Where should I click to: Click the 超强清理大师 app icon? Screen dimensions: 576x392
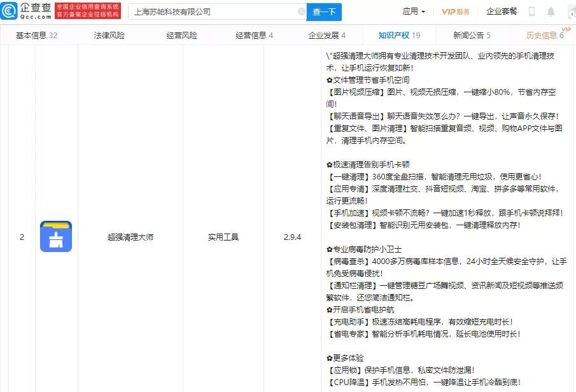coord(56,237)
